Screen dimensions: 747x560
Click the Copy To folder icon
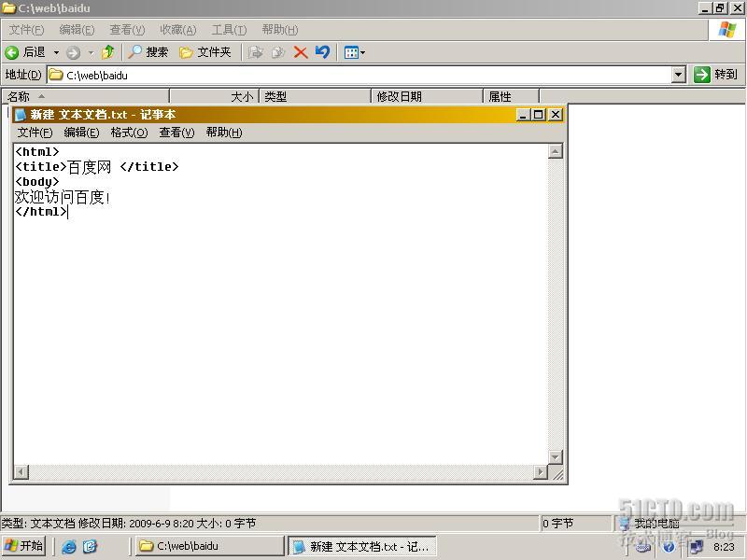[278, 52]
